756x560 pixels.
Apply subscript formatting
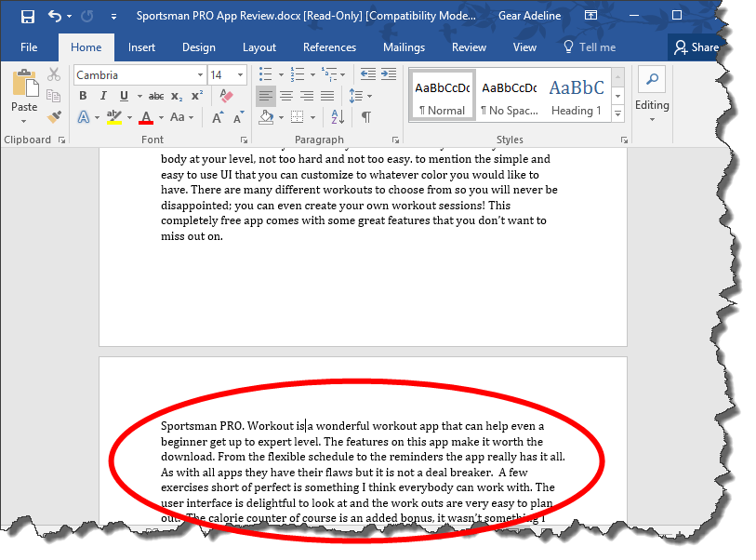(175, 96)
